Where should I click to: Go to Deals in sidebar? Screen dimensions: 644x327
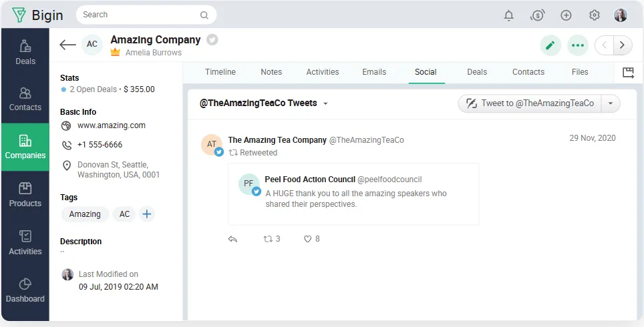[x=25, y=53]
